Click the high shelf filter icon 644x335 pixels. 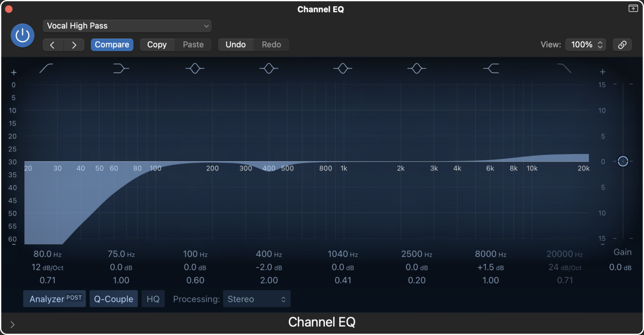tap(490, 68)
